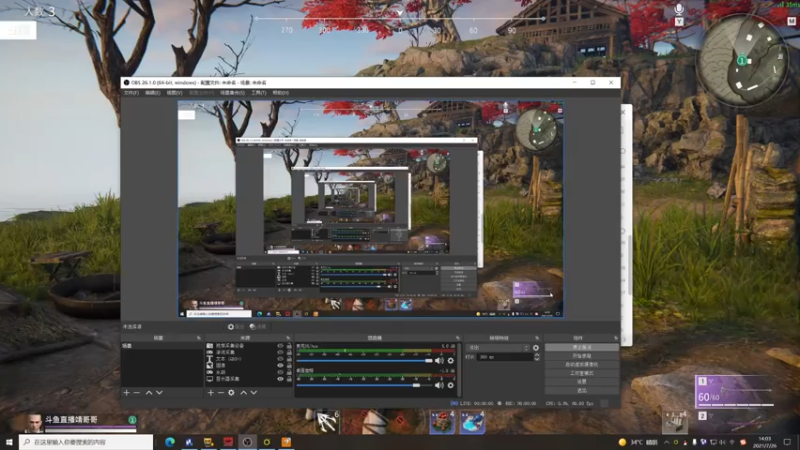Open source properties gear in Sources toolbar
Screen dimensions: 800x450
click(x=232, y=393)
